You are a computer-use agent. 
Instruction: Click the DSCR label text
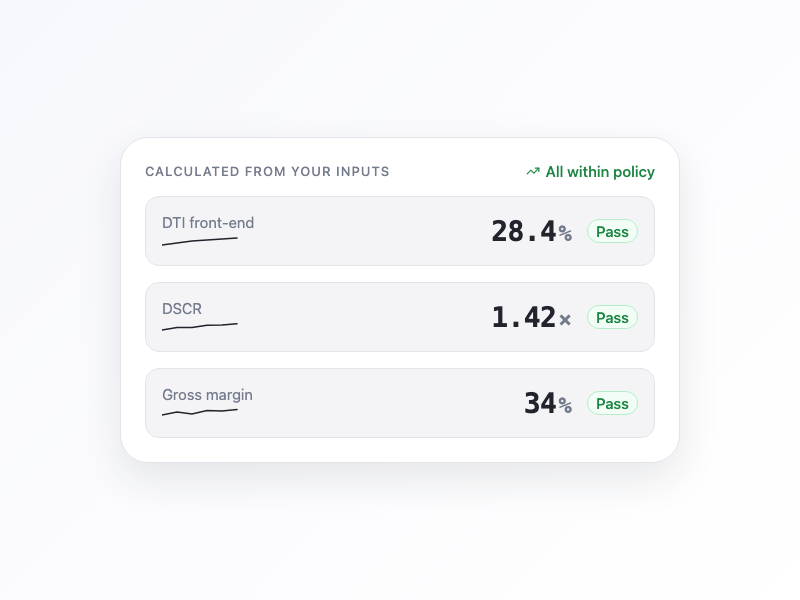pyautogui.click(x=182, y=309)
